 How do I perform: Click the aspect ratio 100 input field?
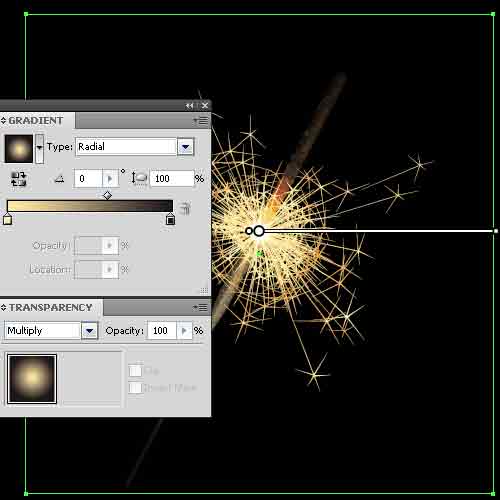click(172, 179)
